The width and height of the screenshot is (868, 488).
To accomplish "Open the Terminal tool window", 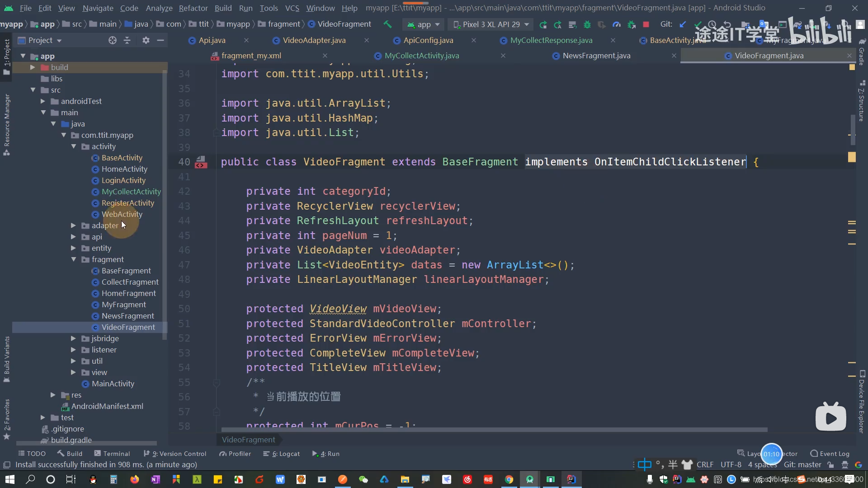I will pos(112,454).
